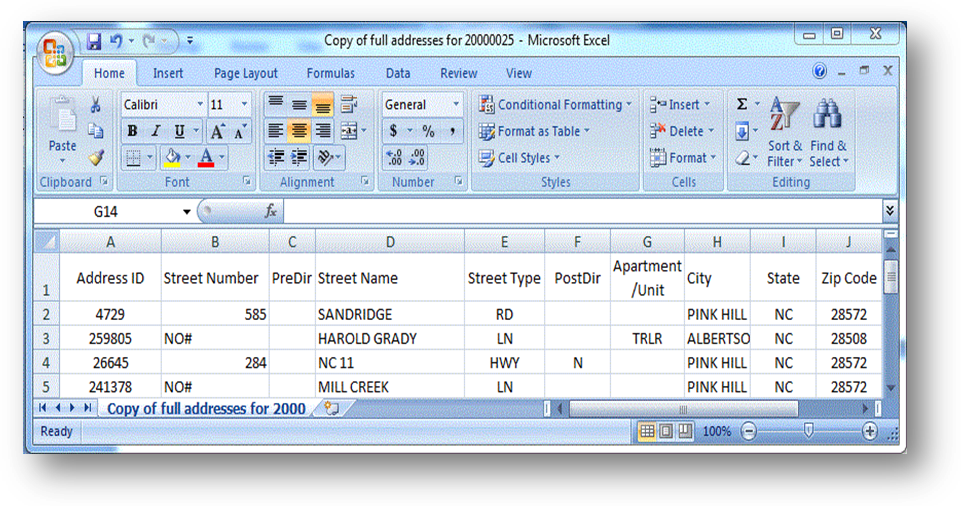Viewport: 961px width, 506px height.
Task: Toggle left text alignment
Action: tap(276, 130)
